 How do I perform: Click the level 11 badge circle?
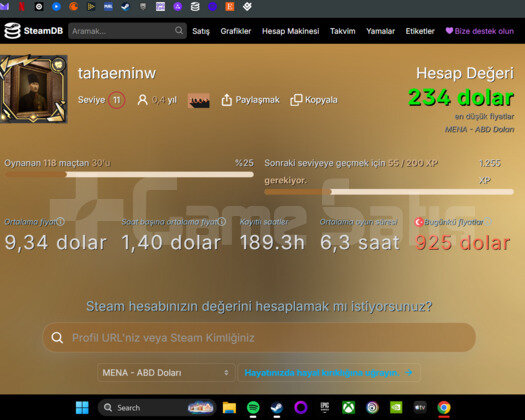click(116, 100)
